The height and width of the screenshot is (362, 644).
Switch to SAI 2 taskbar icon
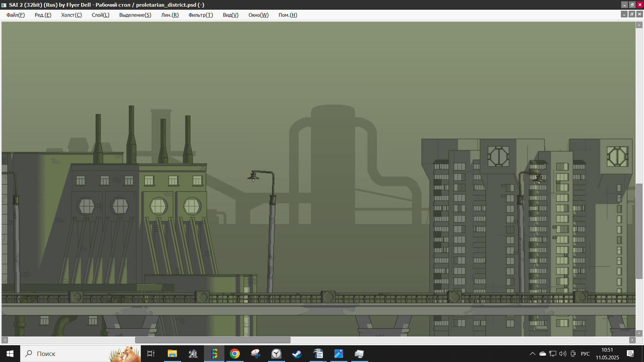click(x=214, y=354)
